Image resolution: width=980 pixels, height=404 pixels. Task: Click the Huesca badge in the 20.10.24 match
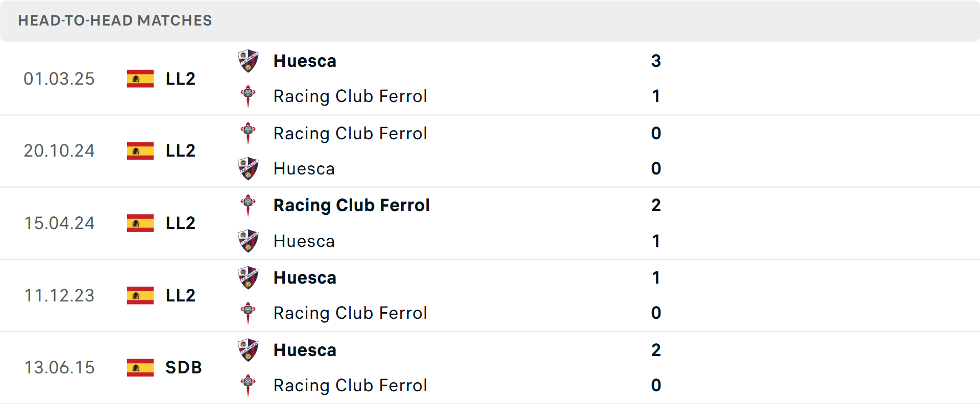click(x=249, y=168)
